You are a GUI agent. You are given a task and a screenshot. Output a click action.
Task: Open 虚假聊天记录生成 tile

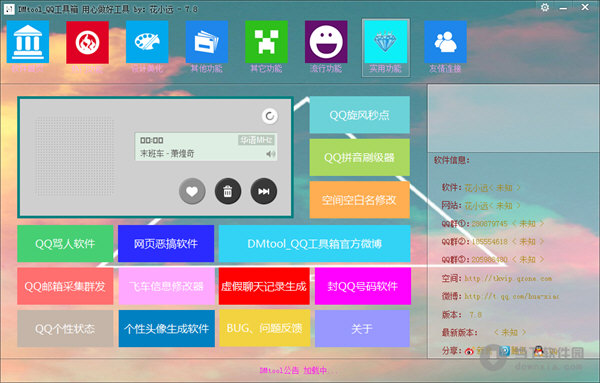click(x=264, y=286)
